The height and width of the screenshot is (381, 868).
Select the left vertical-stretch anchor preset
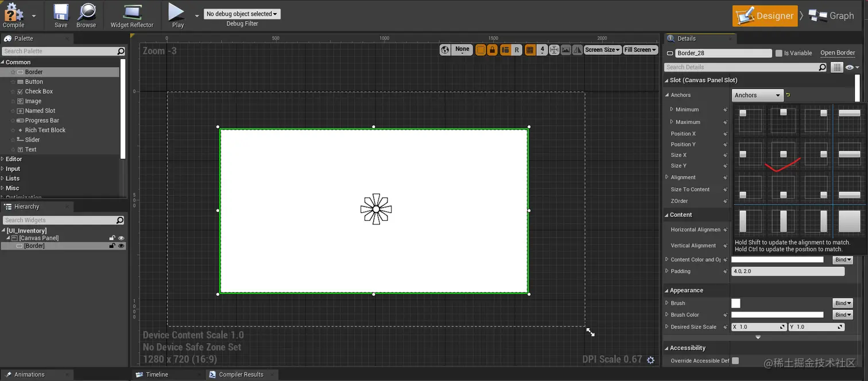(x=750, y=221)
